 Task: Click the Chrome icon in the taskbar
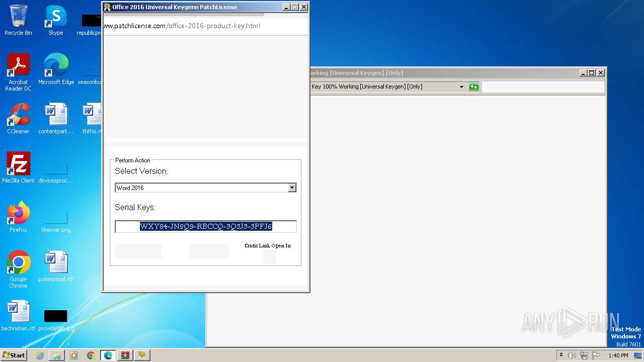click(x=91, y=355)
